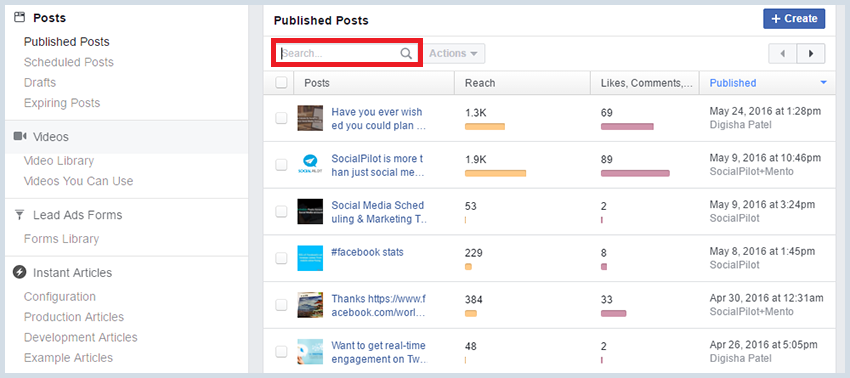Tick the select-all checkbox in table header
The height and width of the screenshot is (378, 850).
[281, 82]
